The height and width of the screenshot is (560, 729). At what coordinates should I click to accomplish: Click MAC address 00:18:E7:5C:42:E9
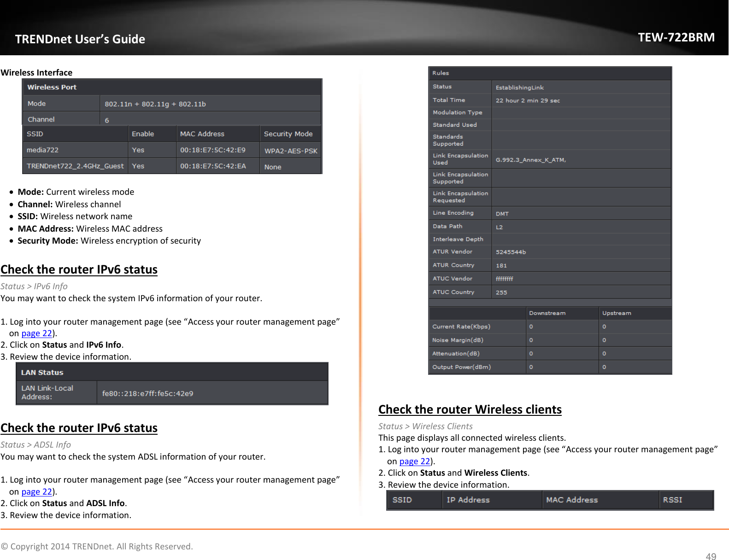click(x=213, y=150)
